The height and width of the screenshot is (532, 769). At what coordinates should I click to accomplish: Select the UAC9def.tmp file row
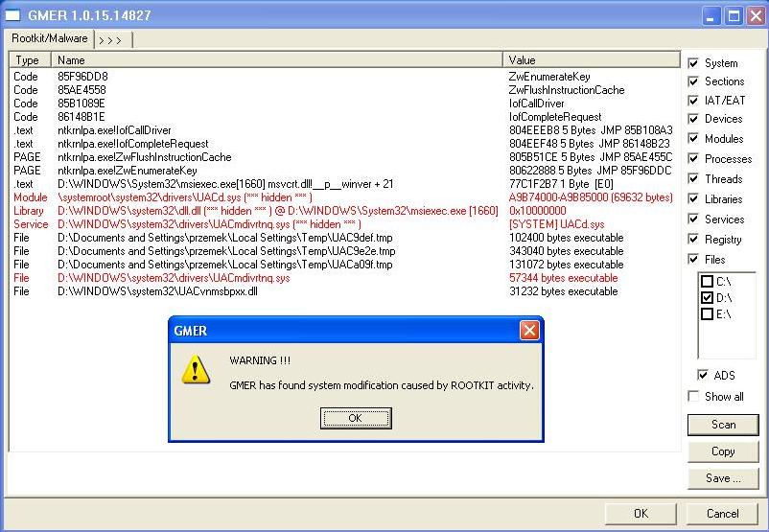pyautogui.click(x=344, y=238)
